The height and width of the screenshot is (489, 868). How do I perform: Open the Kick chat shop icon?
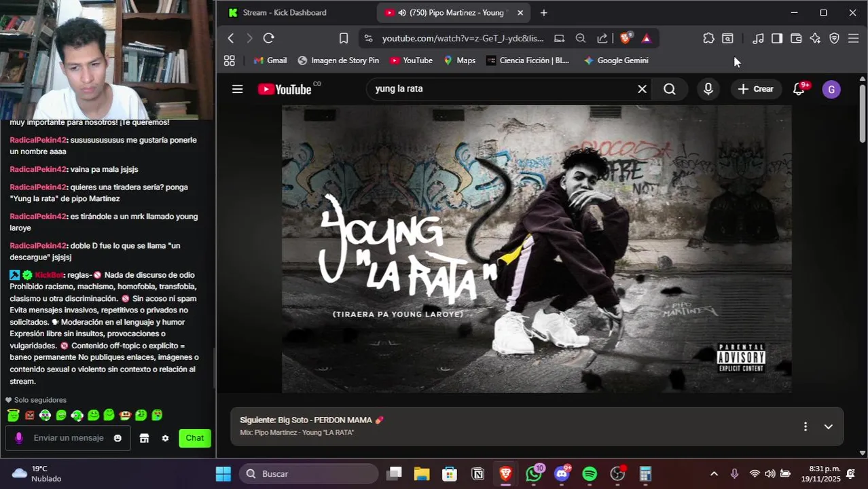(144, 438)
